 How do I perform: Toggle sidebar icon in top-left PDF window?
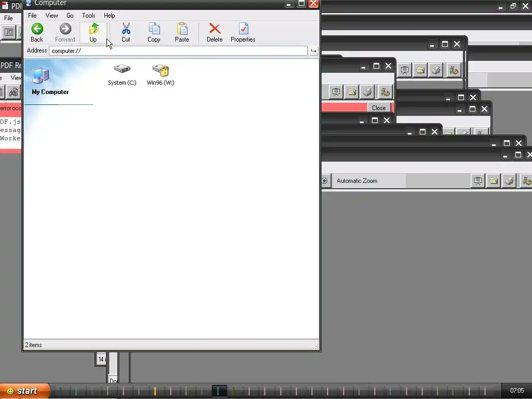tap(9, 32)
